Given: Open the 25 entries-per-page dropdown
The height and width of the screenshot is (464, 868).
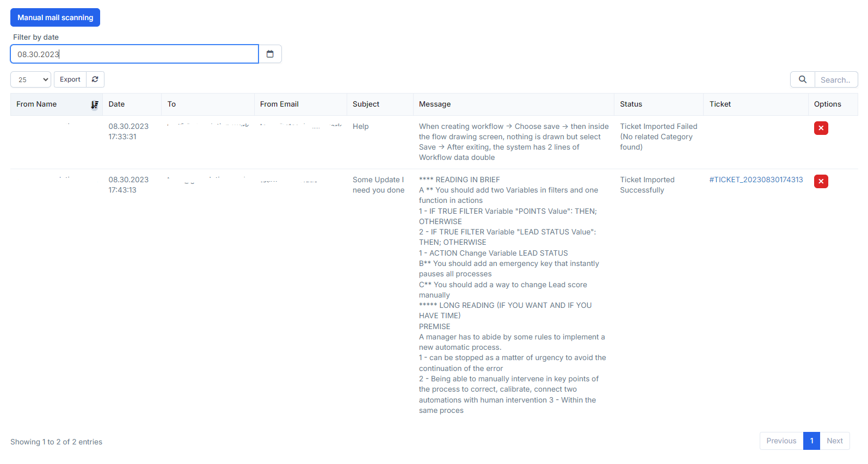Looking at the screenshot, I should tap(30, 79).
